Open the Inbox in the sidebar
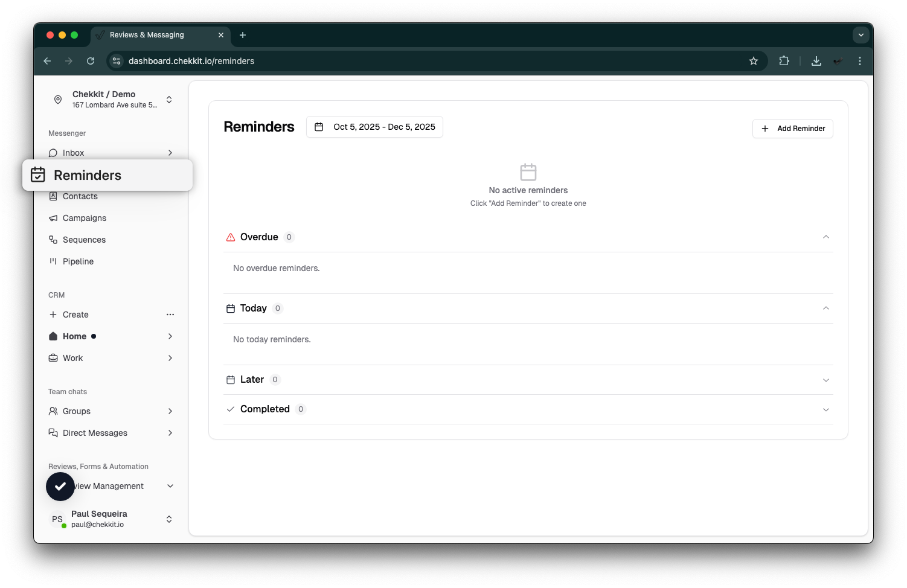This screenshot has height=588, width=907. (x=111, y=153)
